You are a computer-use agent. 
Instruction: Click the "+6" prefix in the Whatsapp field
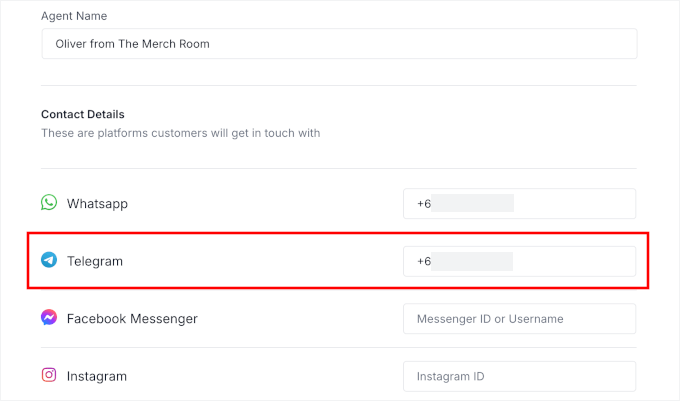[424, 204]
